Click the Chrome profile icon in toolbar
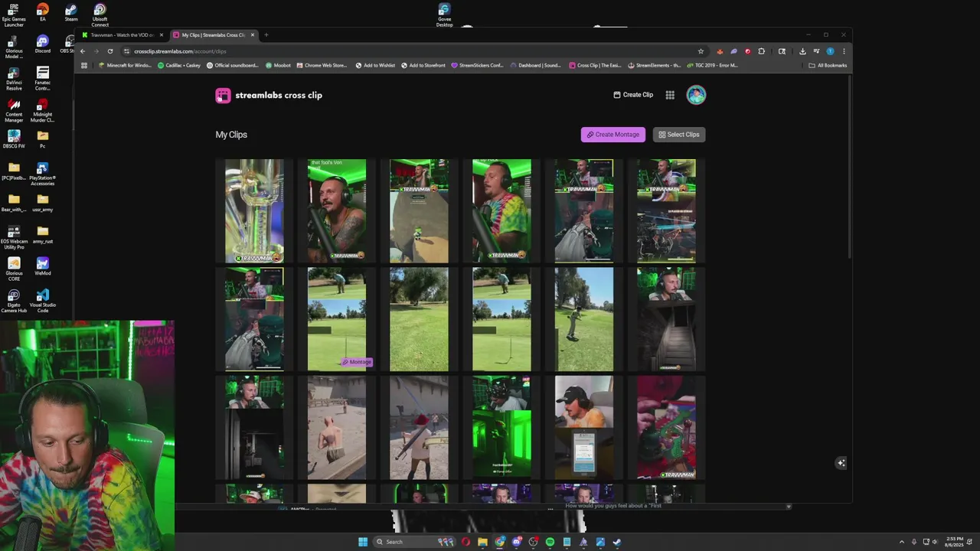980x551 pixels. (830, 51)
